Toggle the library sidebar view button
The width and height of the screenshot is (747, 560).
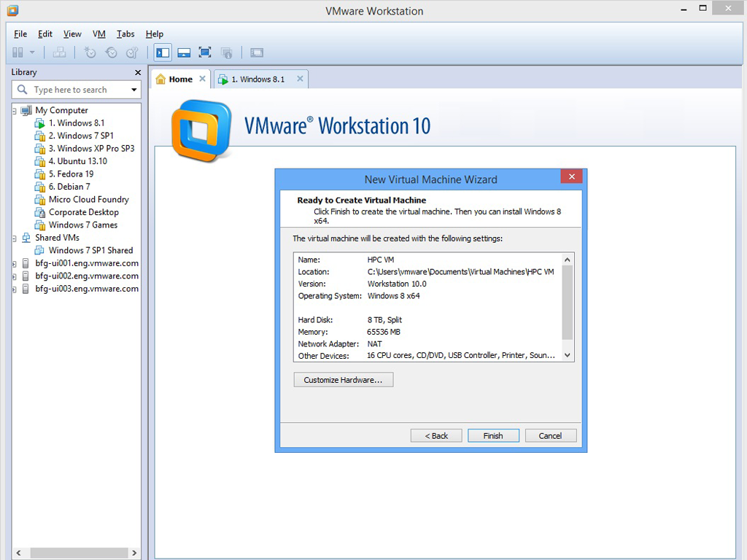(163, 52)
